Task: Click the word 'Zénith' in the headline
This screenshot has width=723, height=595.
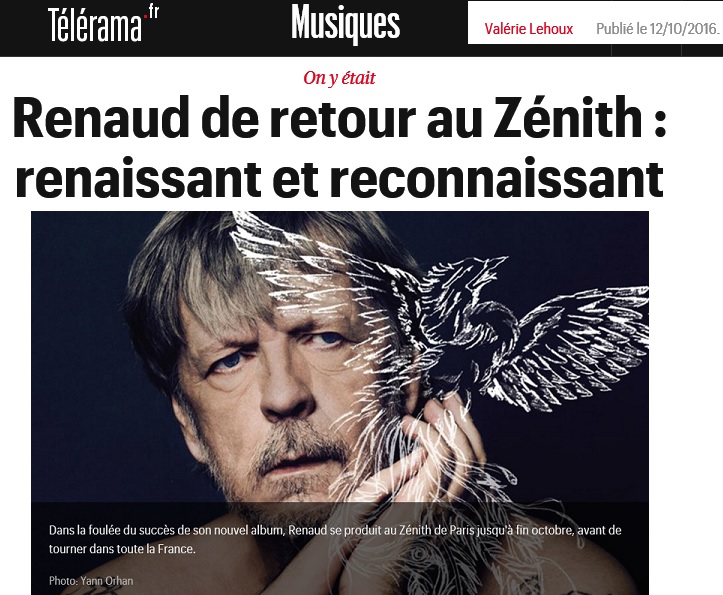Action: click(x=568, y=117)
